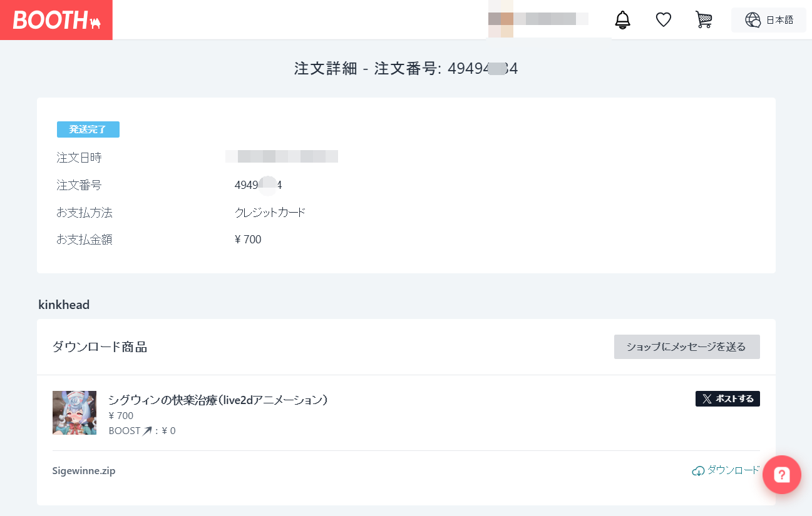Open the live2d animation product title link
The height and width of the screenshot is (516, 812).
(x=218, y=400)
